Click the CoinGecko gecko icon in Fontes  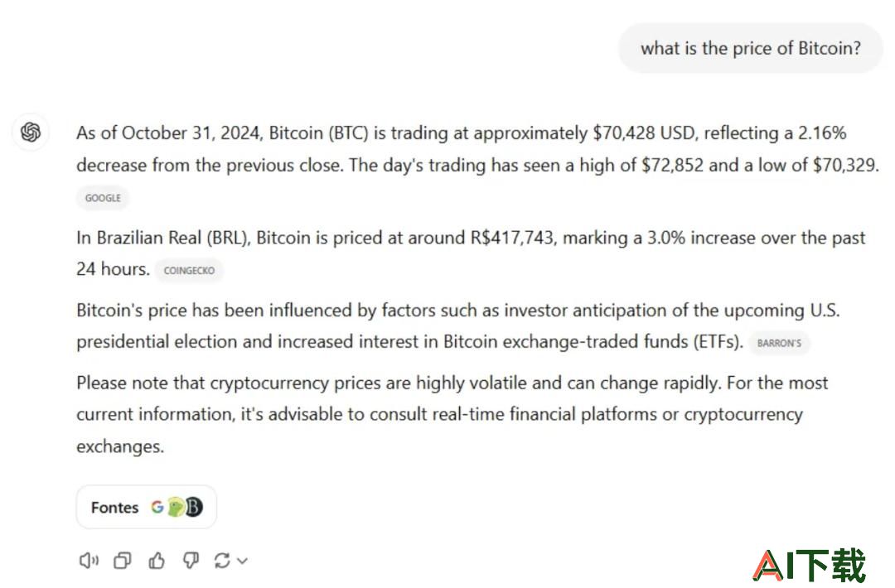coord(175,507)
